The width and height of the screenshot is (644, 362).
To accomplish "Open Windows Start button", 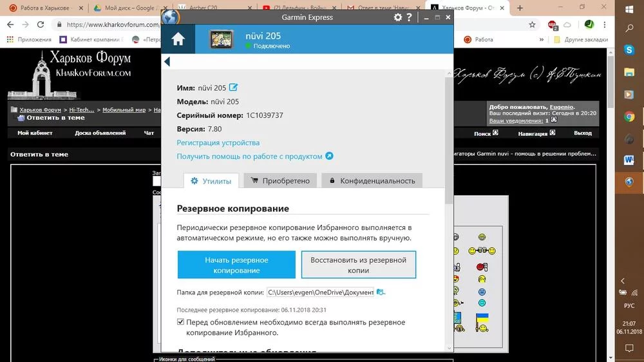I will (x=629, y=9).
